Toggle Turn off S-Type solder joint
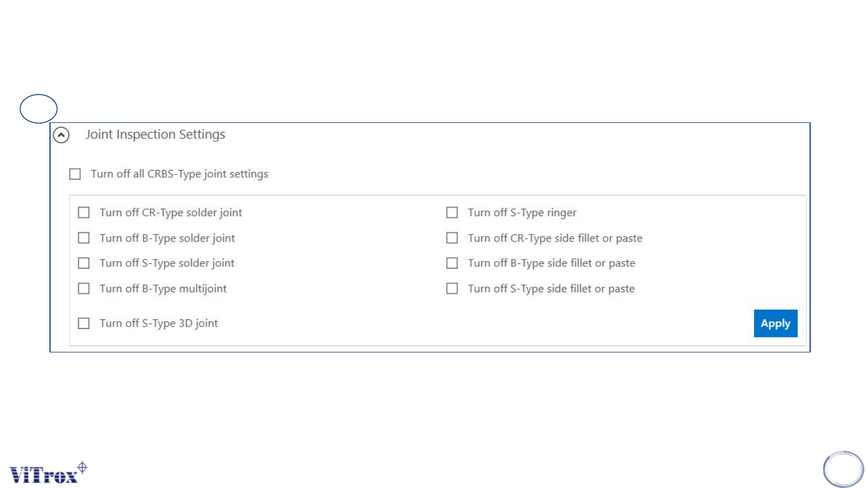 pos(84,263)
